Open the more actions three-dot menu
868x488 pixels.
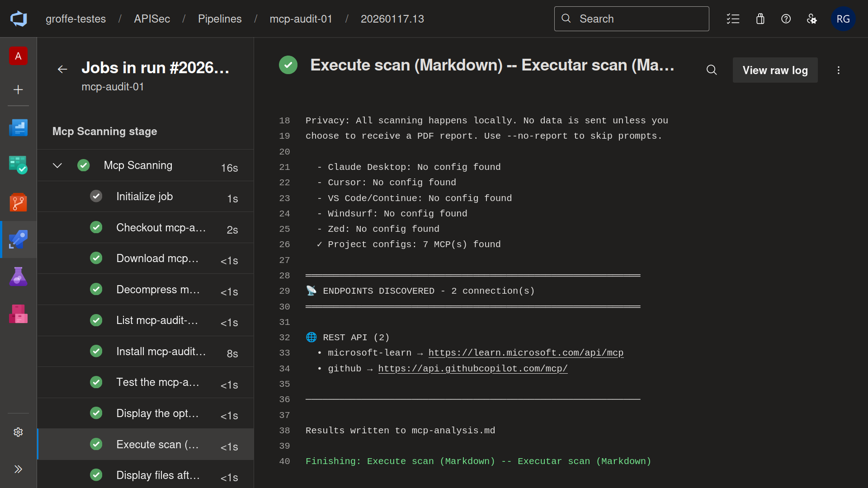coord(839,70)
